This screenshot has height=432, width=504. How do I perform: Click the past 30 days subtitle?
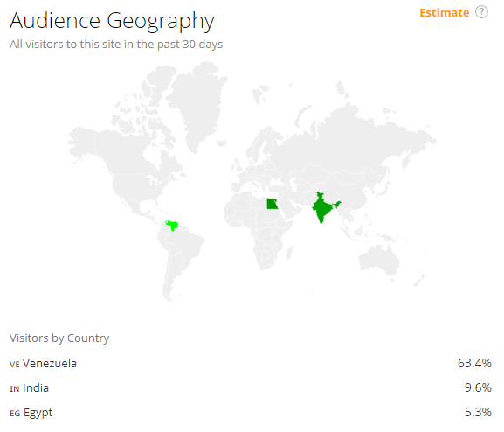click(116, 45)
